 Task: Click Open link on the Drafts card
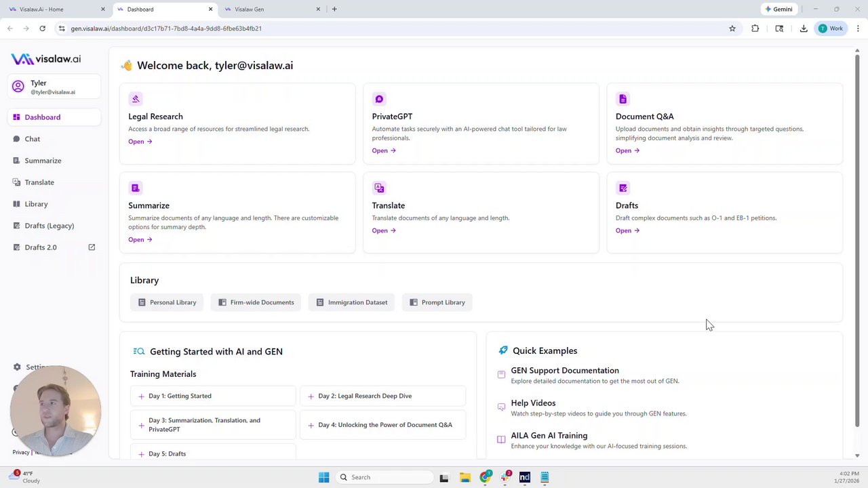627,230
